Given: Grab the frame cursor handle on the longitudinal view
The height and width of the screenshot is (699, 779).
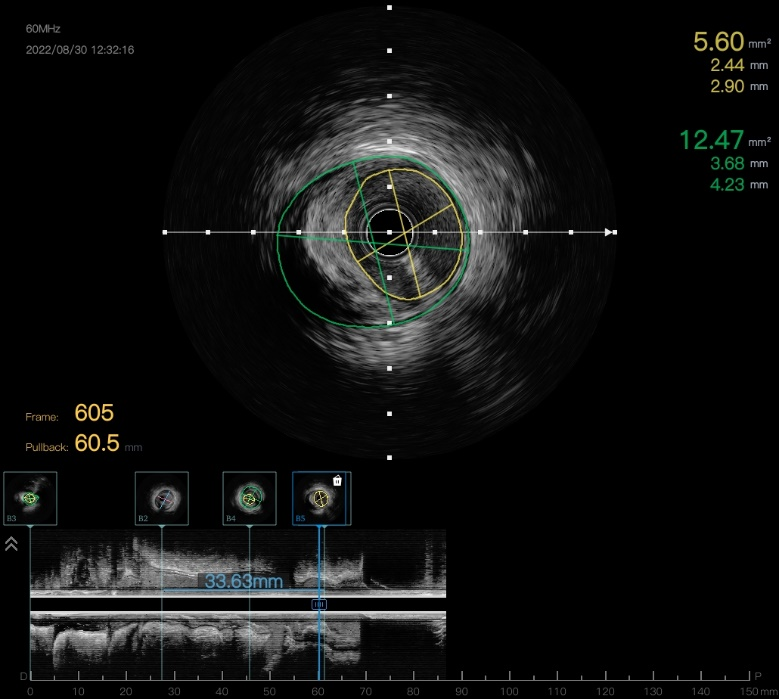Looking at the screenshot, I should (x=320, y=604).
